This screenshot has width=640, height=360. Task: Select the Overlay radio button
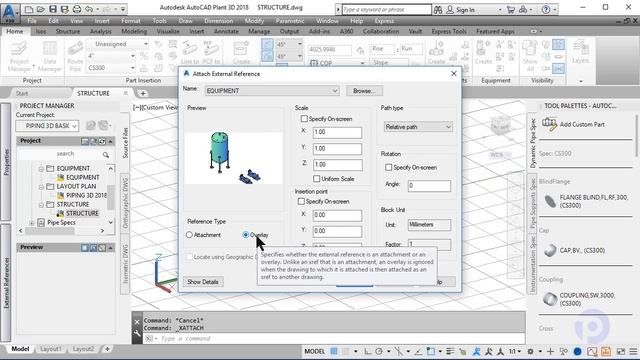click(245, 235)
